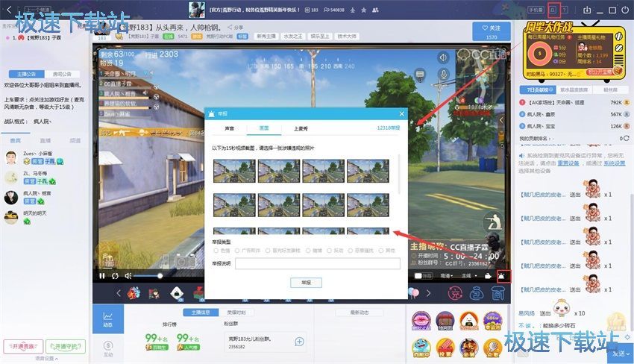Click the bell icon in title bar
This screenshot has height=364, width=634.
553,10
